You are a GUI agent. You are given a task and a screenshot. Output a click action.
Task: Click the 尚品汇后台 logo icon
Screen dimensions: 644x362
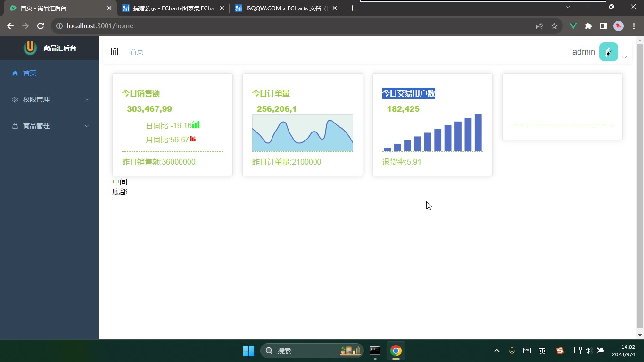tap(30, 48)
